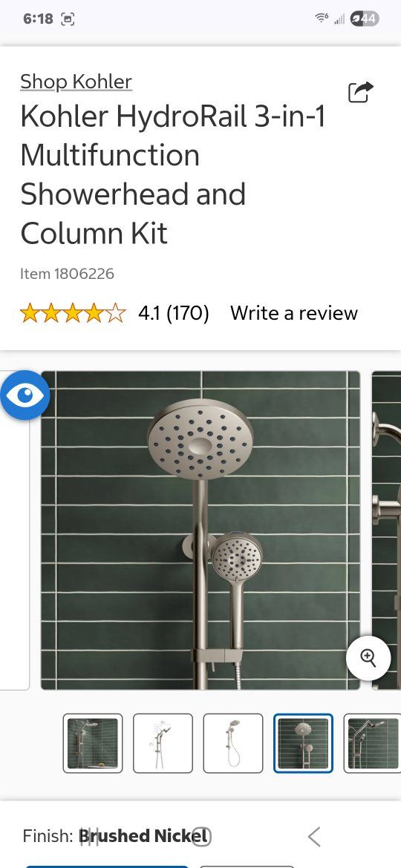Tap the five-star rating graphic

point(73,313)
